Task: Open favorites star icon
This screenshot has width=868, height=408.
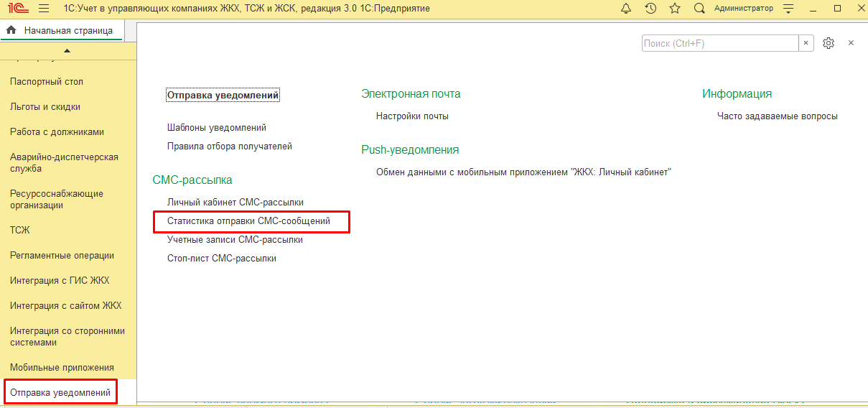Action: point(675,9)
